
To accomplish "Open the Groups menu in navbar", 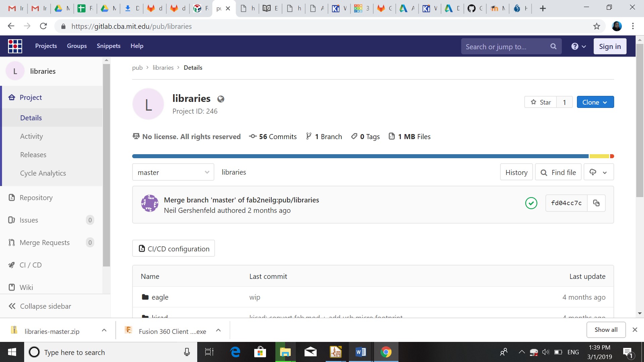I will click(x=77, y=46).
